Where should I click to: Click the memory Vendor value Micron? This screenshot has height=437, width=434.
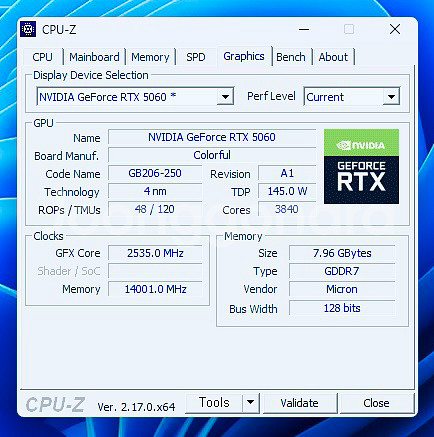[x=342, y=289]
